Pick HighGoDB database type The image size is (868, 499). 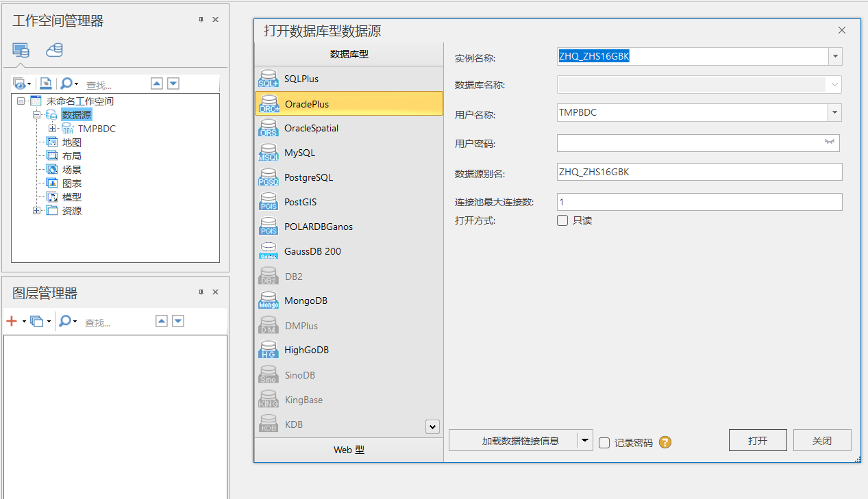tap(349, 350)
